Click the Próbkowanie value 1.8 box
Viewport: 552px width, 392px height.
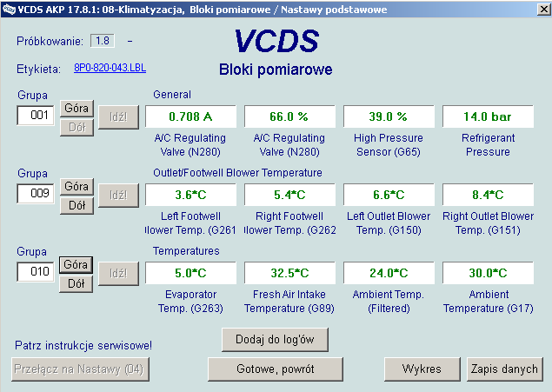click(103, 41)
